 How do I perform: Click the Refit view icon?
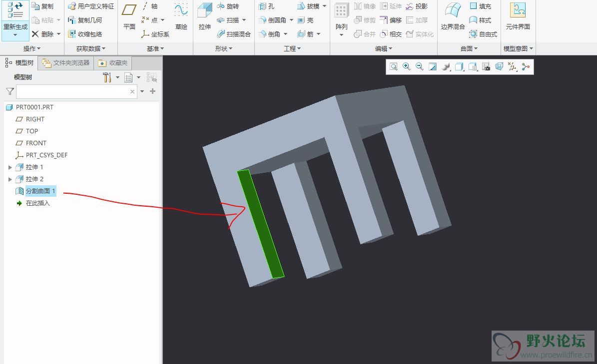[x=394, y=67]
